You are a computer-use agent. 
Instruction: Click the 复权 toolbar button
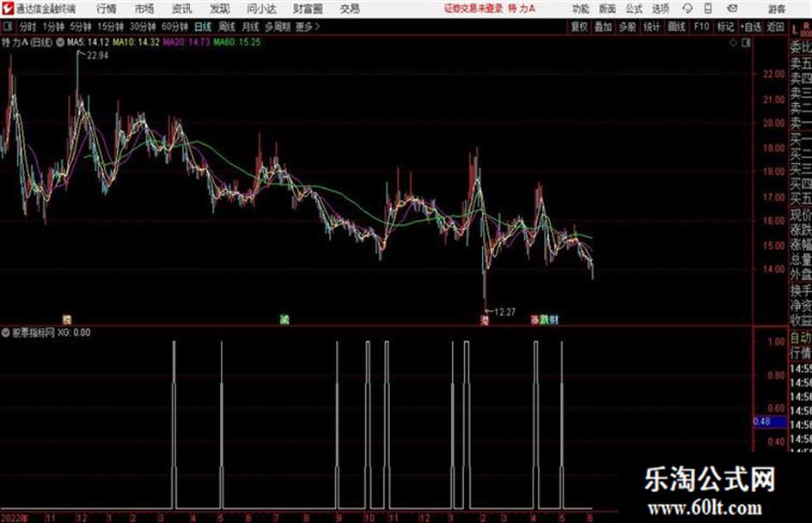point(579,27)
